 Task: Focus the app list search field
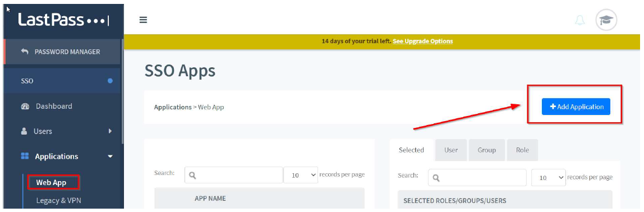click(234, 175)
